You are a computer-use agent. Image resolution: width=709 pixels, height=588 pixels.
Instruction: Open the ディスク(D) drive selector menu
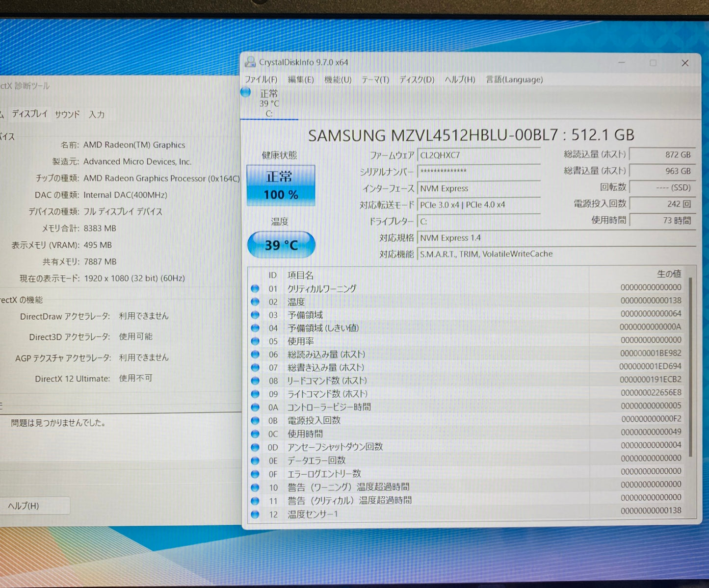416,79
